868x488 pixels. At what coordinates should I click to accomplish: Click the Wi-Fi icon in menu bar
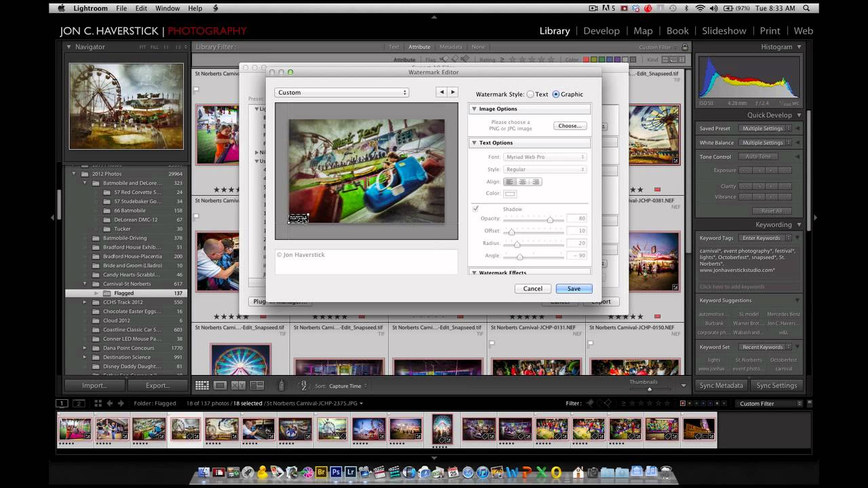(700, 8)
